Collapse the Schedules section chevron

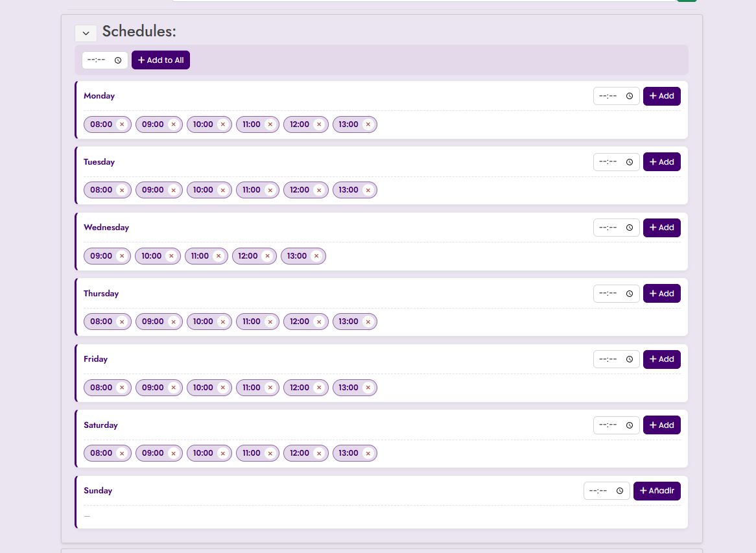point(86,33)
